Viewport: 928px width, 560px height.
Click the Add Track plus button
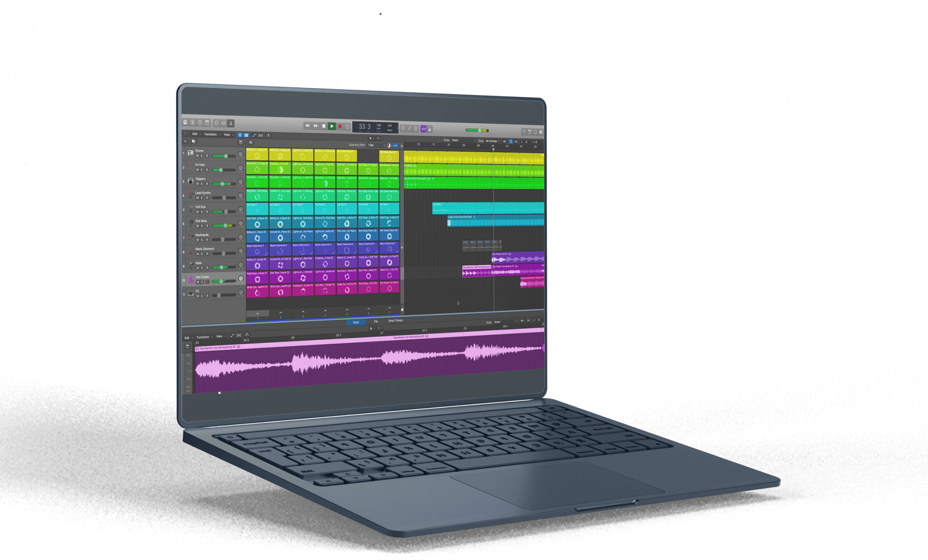pos(185,141)
